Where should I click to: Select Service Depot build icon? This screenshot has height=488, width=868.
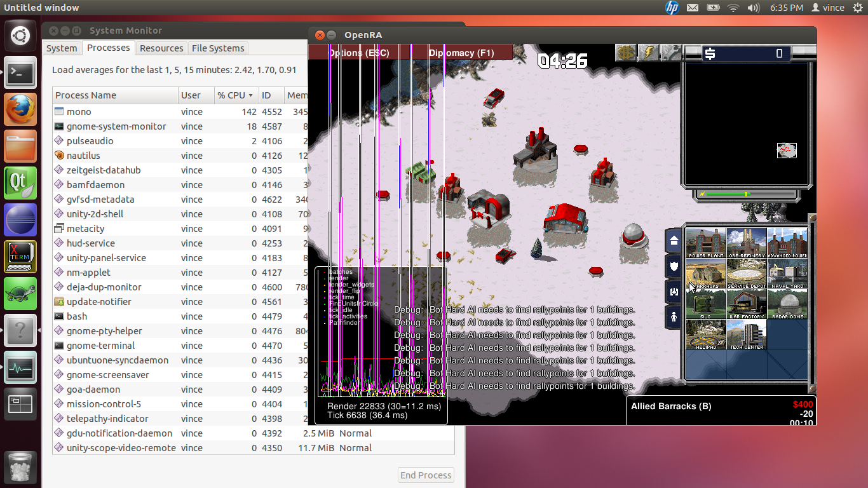point(747,273)
